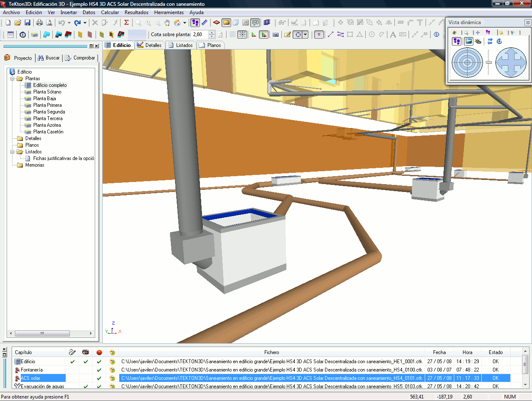Select the Memorias folder in tree
Image resolution: width=532 pixels, height=401 pixels.
[34, 165]
